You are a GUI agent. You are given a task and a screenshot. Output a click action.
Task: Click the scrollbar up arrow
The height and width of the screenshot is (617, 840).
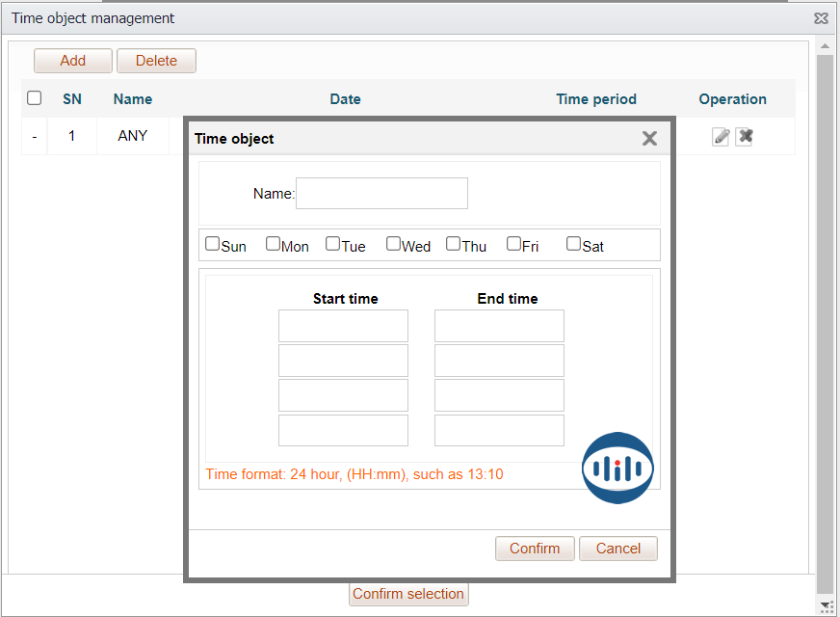coord(825,45)
